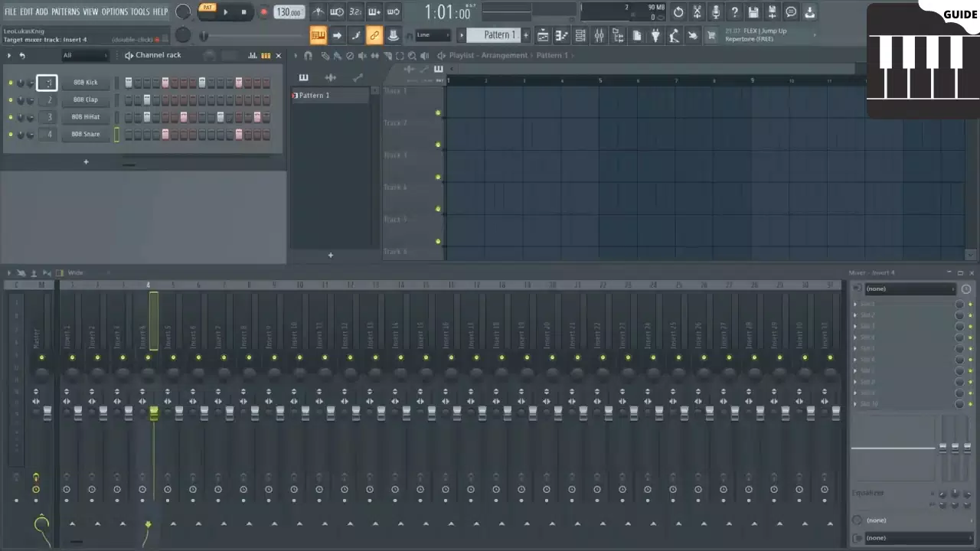Click the help question mark icon
Screen dimensions: 980x551
click(x=734, y=12)
